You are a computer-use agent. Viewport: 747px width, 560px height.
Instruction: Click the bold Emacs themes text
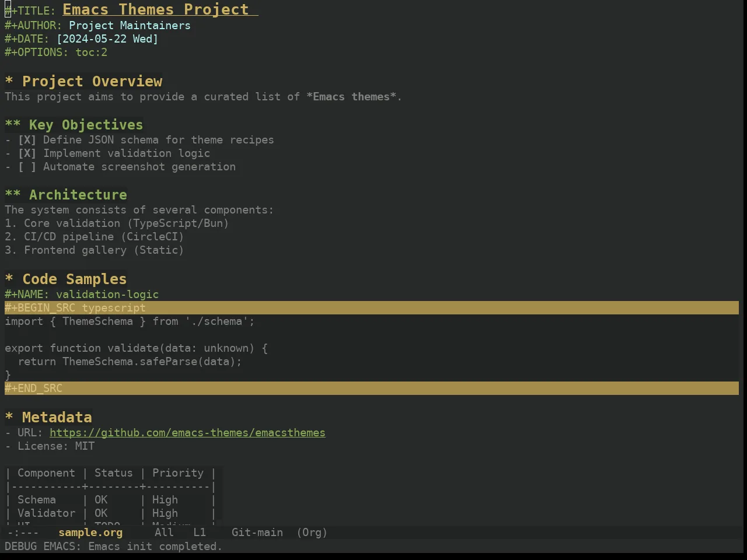click(x=351, y=97)
